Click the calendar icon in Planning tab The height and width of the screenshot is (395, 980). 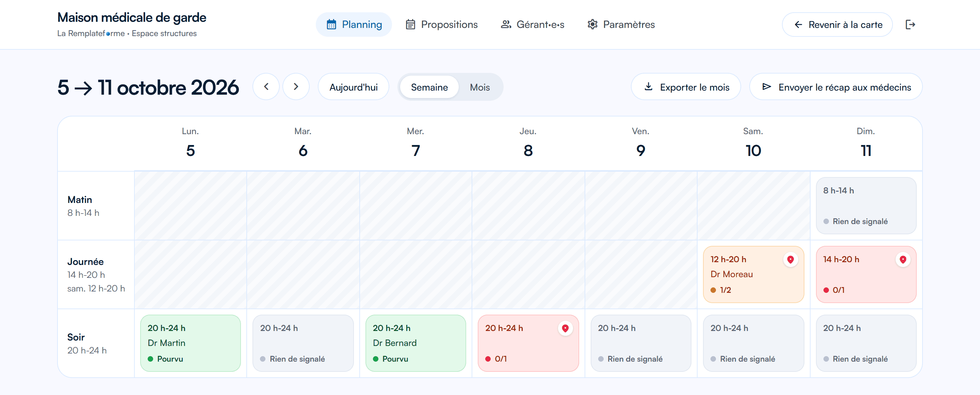(331, 25)
